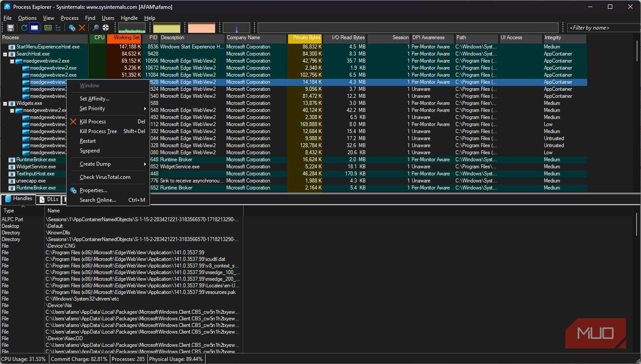The width and height of the screenshot is (641, 364).
Task: Switch to the DLLs tab
Action: 49,199
